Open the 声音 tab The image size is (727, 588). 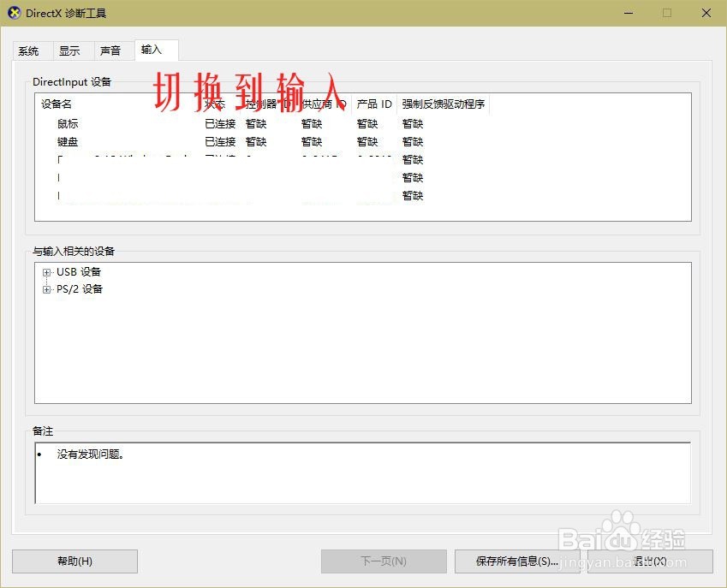111,50
